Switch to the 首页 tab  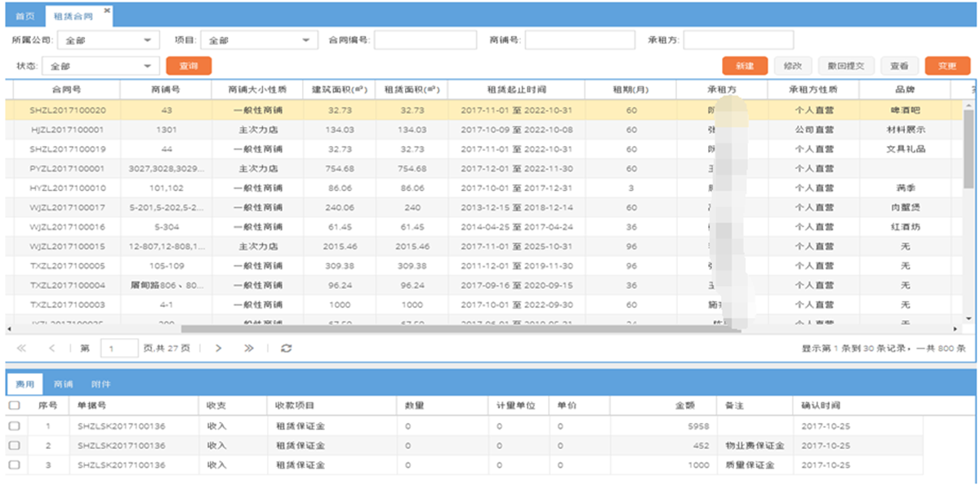25,16
